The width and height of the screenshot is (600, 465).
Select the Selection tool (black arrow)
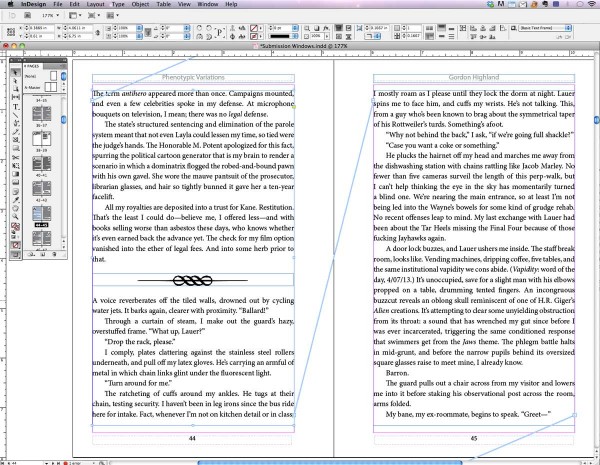[15, 73]
